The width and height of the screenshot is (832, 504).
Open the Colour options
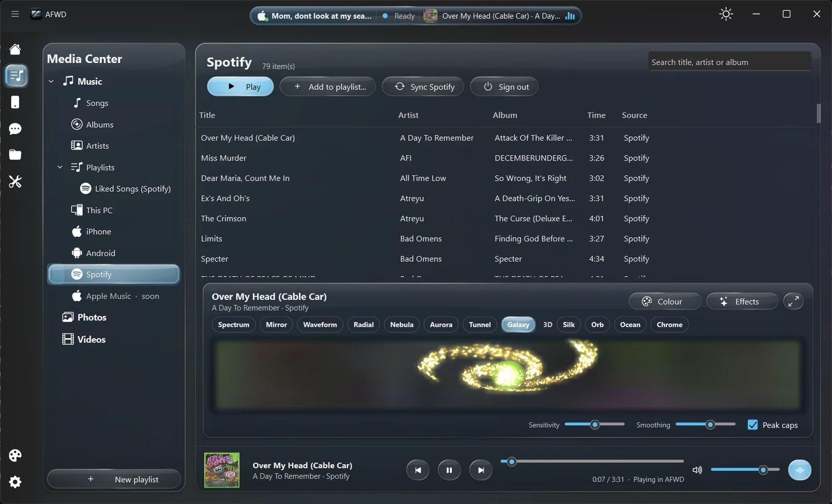[x=665, y=301]
